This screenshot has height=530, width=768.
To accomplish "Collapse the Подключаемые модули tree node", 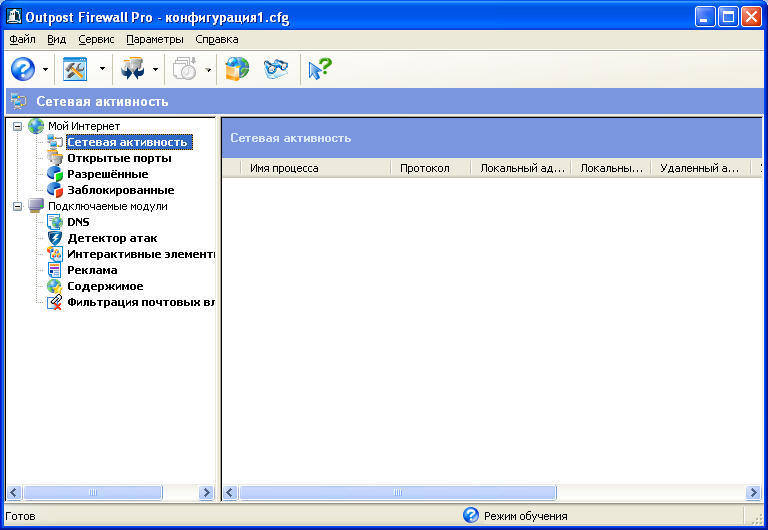I will [18, 206].
